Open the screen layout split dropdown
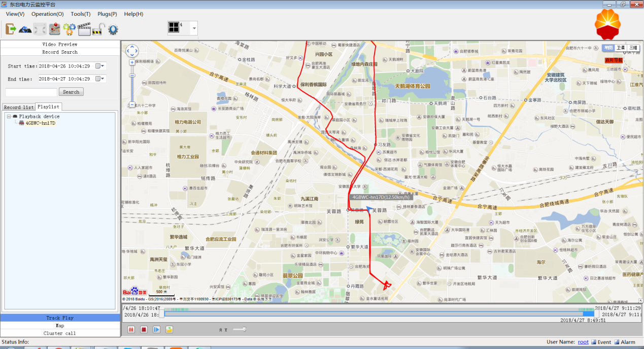644x349 pixels. (194, 29)
